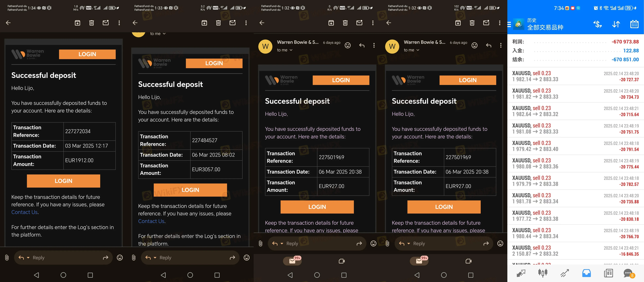Expand 'to me' details in the fourth screenshot
The image size is (644, 282).
pyautogui.click(x=412, y=50)
